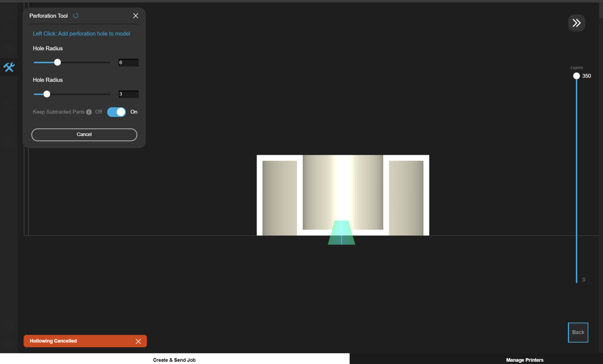Click 'Left Click: Add perforation hole to model' text
This screenshot has height=364, width=603.
(81, 34)
